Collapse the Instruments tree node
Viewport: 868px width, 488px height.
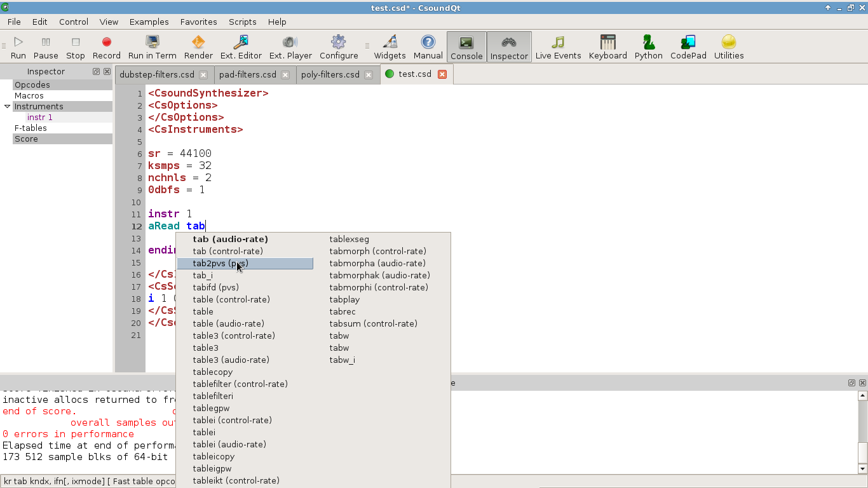coord(7,106)
